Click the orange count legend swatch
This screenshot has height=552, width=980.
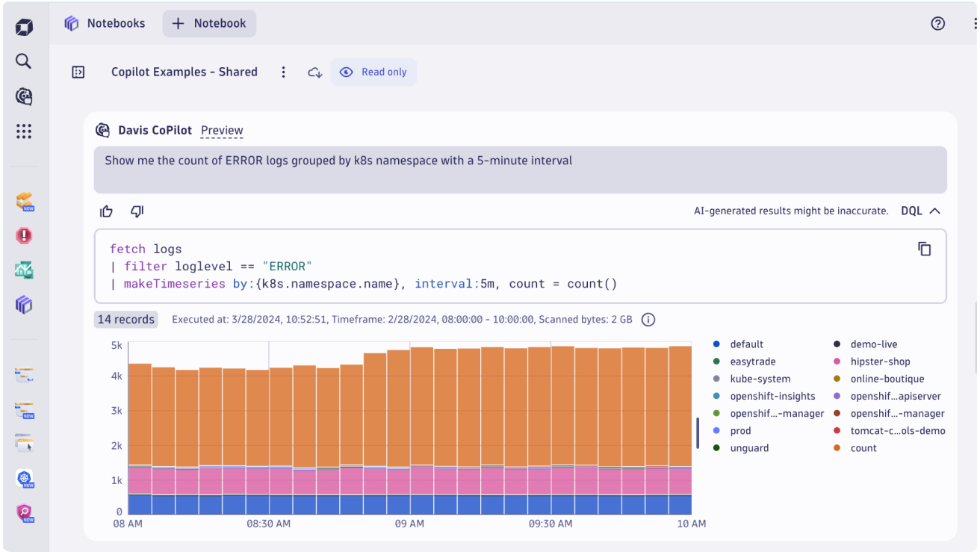point(837,448)
